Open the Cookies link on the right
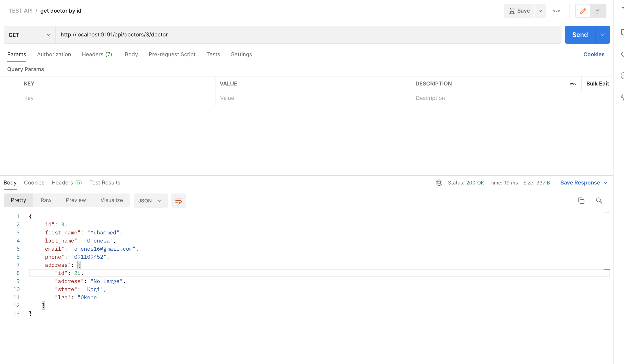624x364 pixels. (594, 54)
